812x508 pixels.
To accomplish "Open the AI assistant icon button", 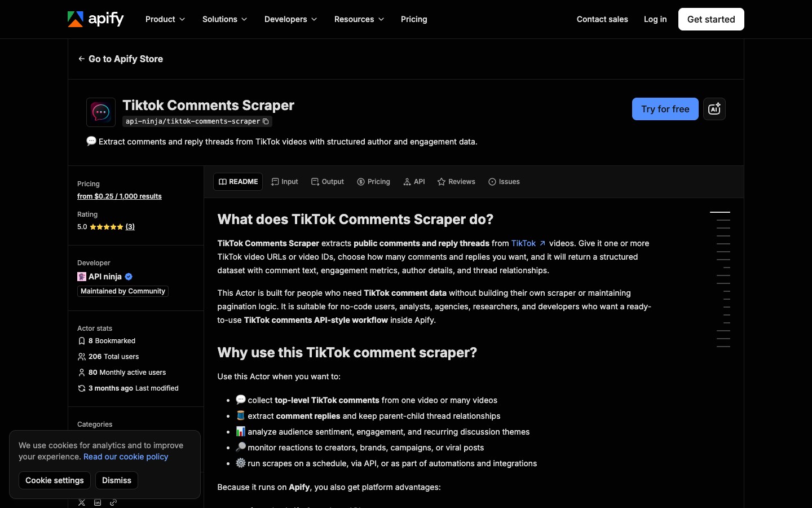I will click(x=714, y=109).
